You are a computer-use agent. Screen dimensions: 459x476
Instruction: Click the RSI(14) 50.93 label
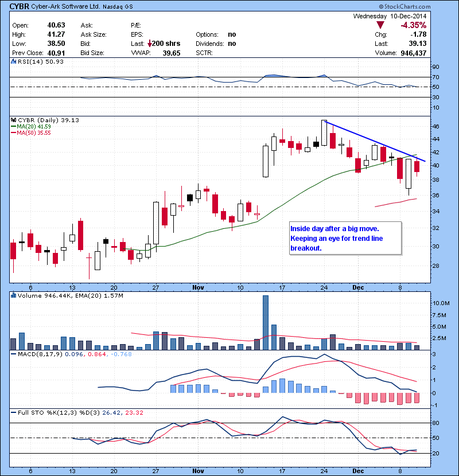click(41, 61)
